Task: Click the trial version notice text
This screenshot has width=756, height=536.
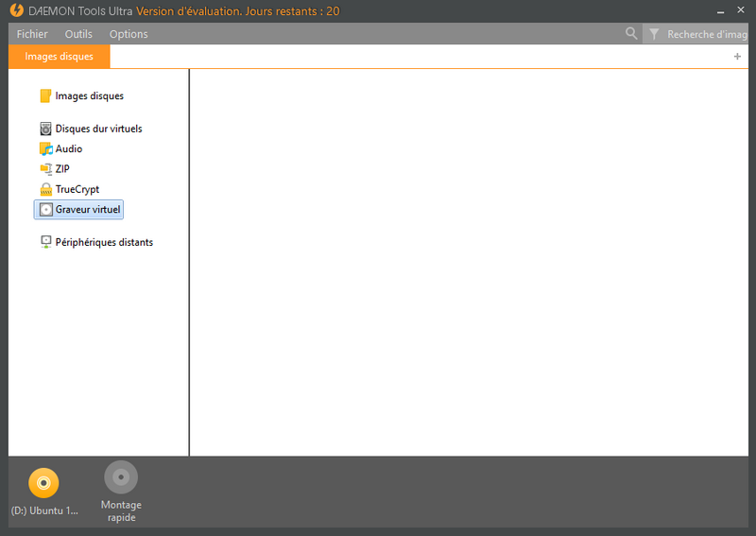Action: tap(238, 11)
